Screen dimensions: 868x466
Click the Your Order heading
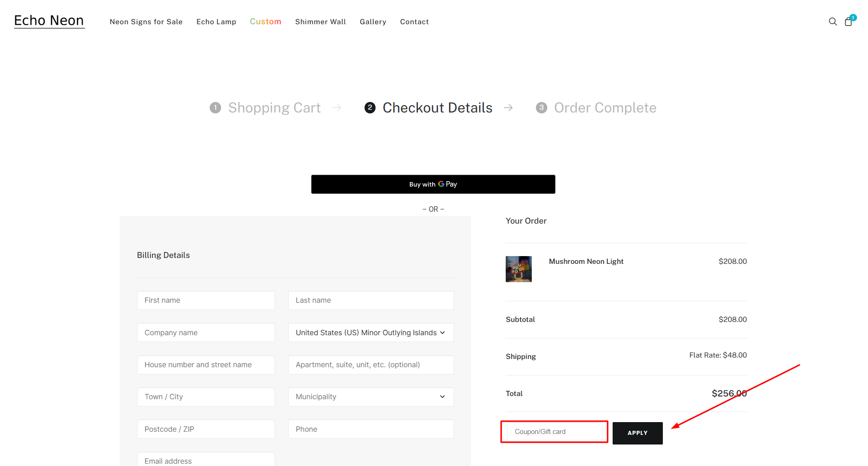click(x=526, y=221)
